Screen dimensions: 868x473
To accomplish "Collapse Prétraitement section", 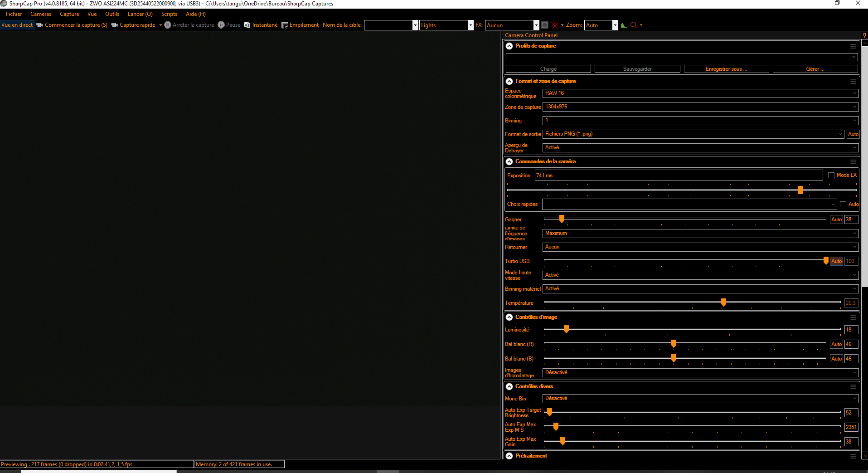I will 509,456.
